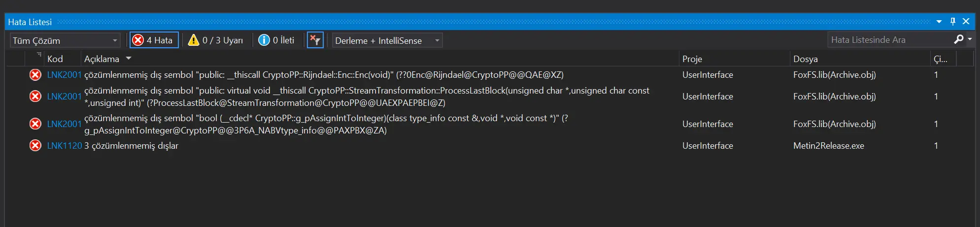Screen dimensions: 980x227
Task: Click the error icon on the ProcessLastBlock row
Action: coord(35,97)
